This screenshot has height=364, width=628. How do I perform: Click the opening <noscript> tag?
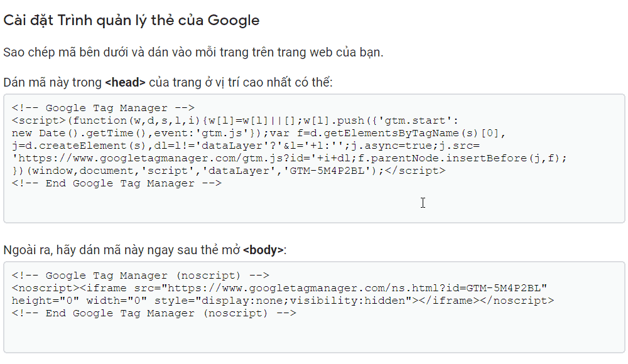[41, 288]
